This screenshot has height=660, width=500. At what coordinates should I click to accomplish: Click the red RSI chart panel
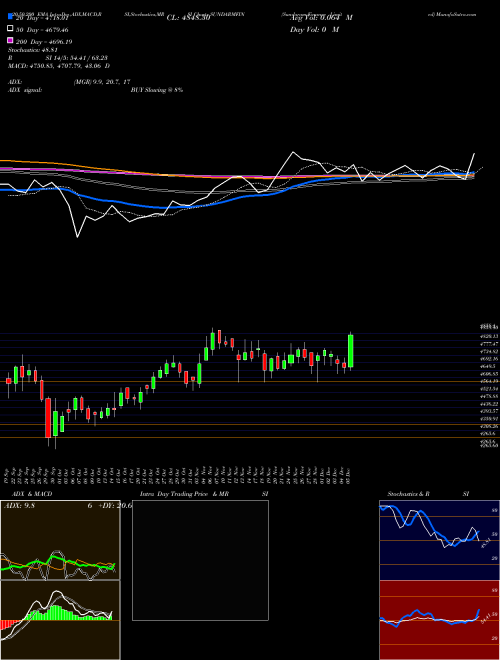pos(439,620)
